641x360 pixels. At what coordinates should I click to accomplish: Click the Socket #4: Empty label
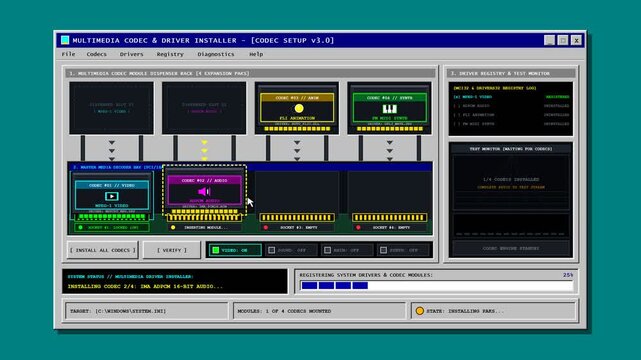click(391, 227)
